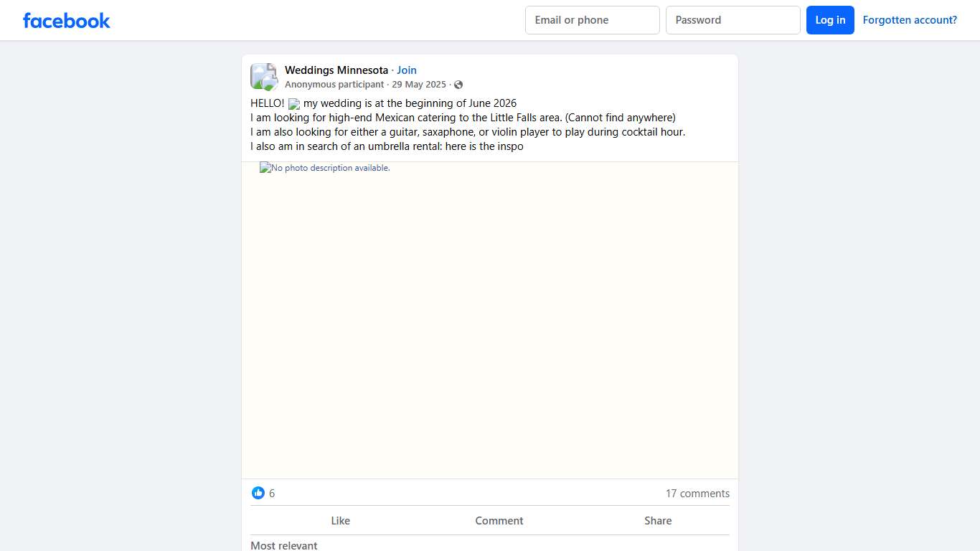
Task: Comment on the wedding post
Action: [499, 521]
